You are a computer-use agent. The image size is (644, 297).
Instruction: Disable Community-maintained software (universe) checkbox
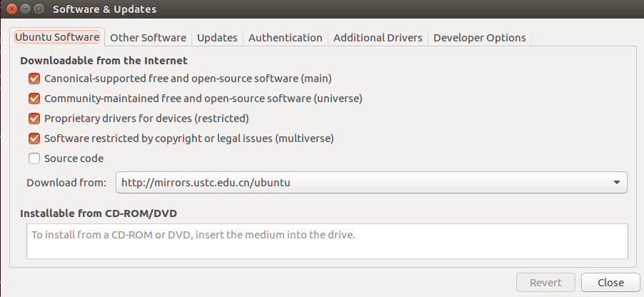click(x=34, y=98)
